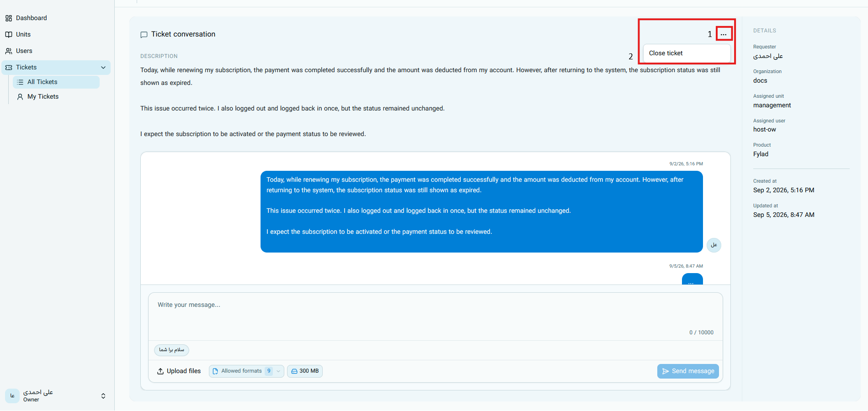Open the Dashboard page
The image size is (868, 411).
click(31, 18)
